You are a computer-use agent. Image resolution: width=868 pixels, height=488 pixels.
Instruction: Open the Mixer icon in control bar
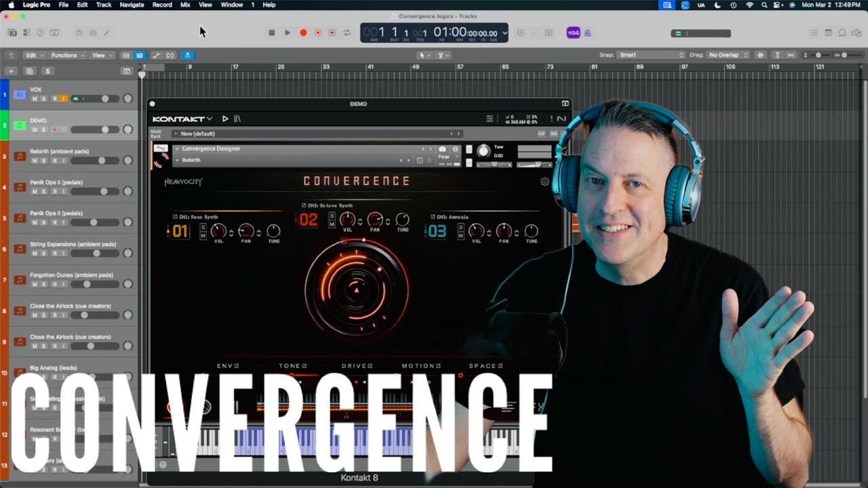pyautogui.click(x=92, y=33)
